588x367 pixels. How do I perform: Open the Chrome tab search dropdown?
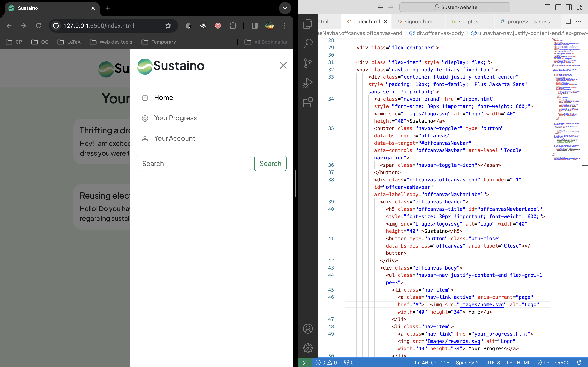[285, 8]
